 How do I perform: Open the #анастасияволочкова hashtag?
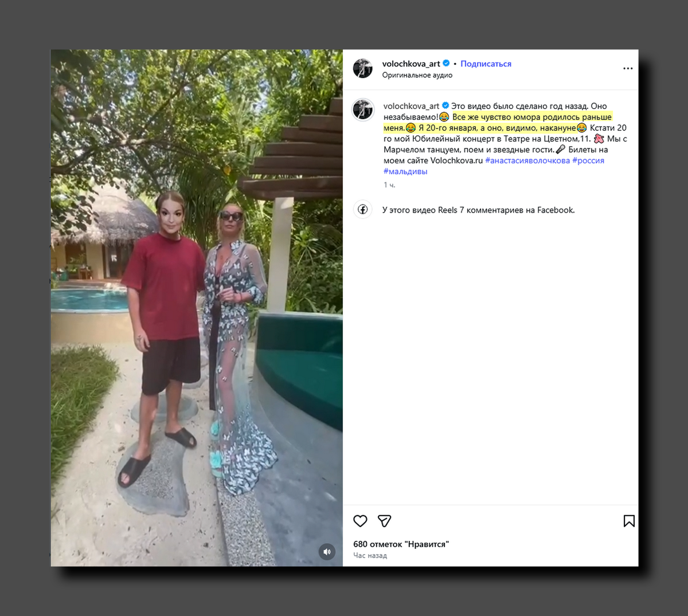coord(527,160)
